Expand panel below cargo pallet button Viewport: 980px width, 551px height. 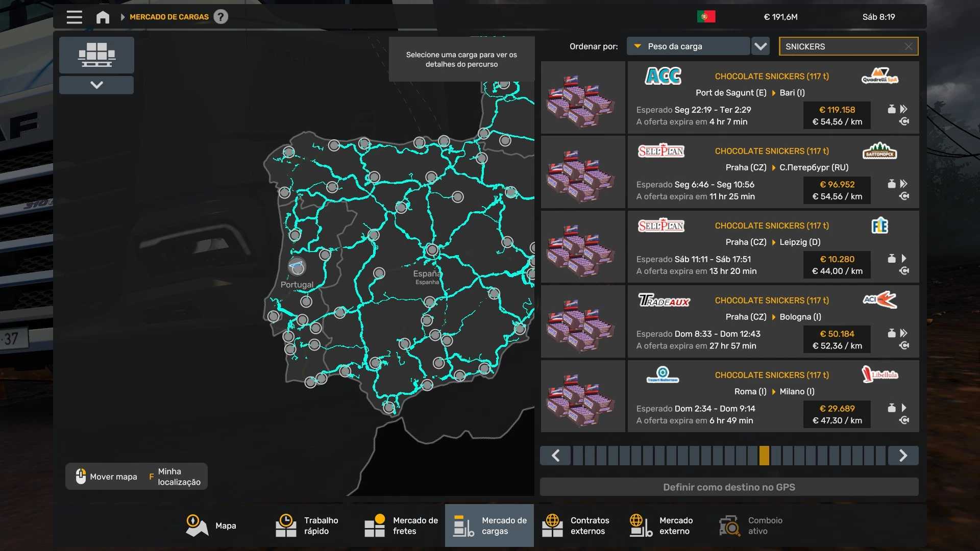[96, 85]
